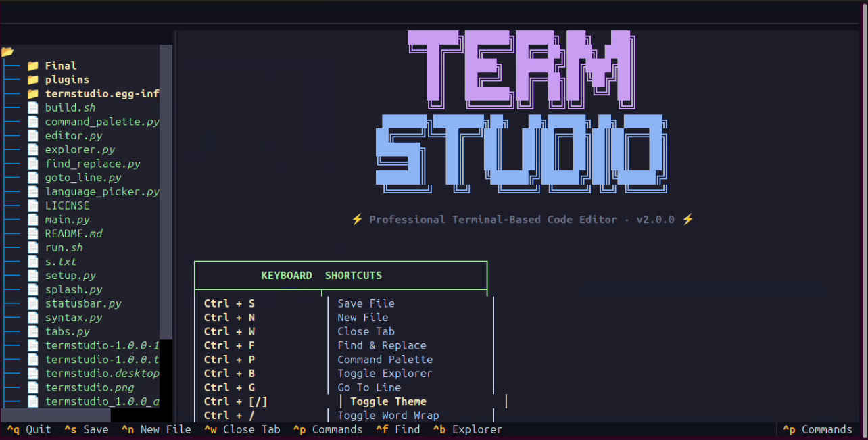Click the file icon beside explorer.py

pyautogui.click(x=32, y=149)
